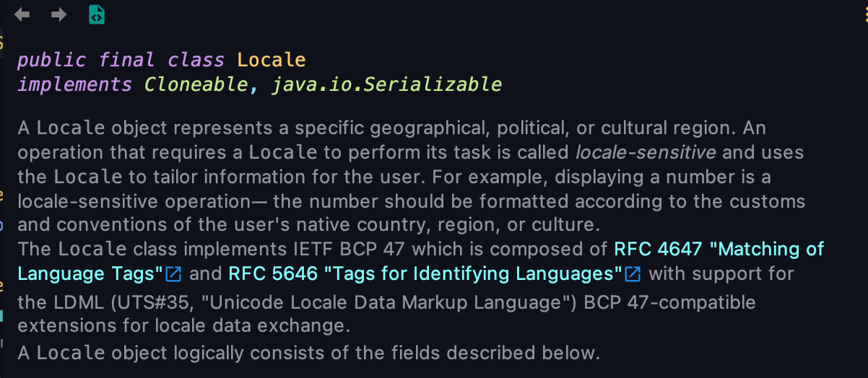Go back using the left arrow
Viewport: 868px width, 378px height.
click(22, 14)
